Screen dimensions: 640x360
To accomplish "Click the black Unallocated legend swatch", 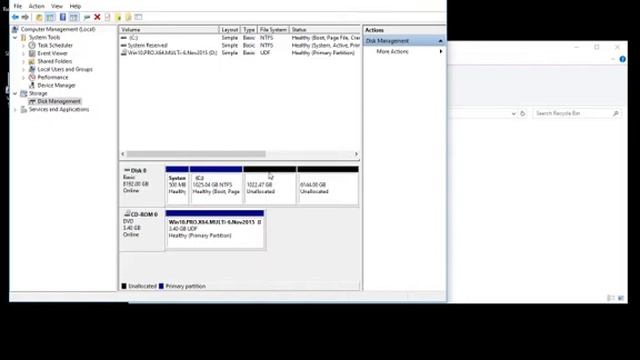I will tap(124, 286).
